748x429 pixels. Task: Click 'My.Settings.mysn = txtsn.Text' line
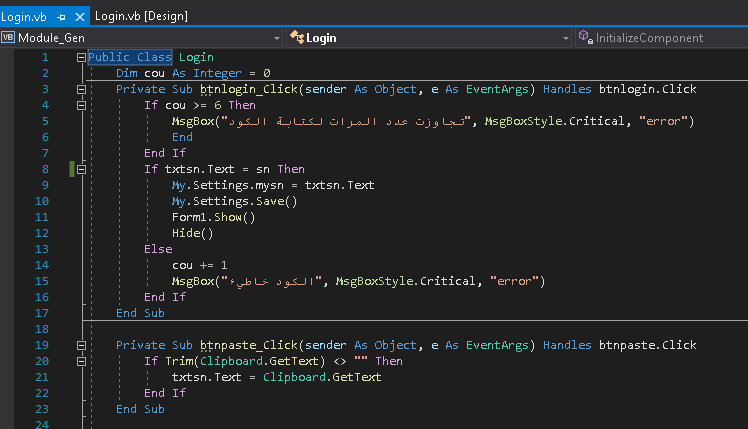pyautogui.click(x=273, y=185)
